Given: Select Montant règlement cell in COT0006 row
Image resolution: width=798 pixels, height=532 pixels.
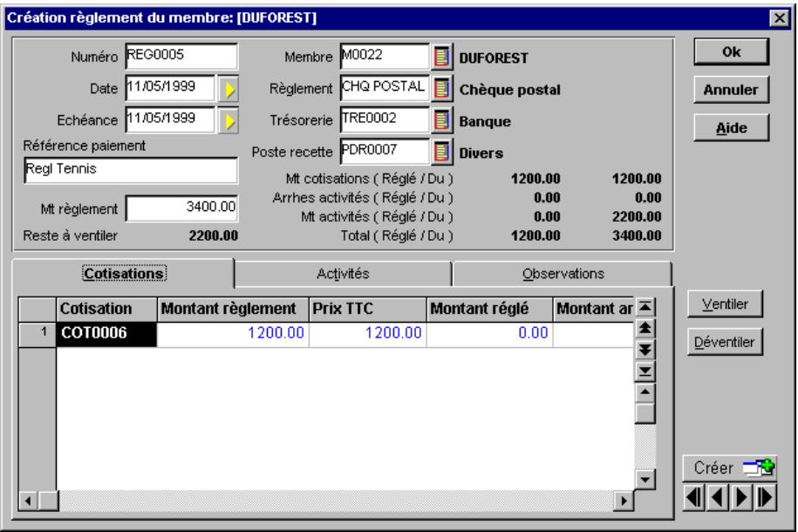Looking at the screenshot, I should (233, 333).
